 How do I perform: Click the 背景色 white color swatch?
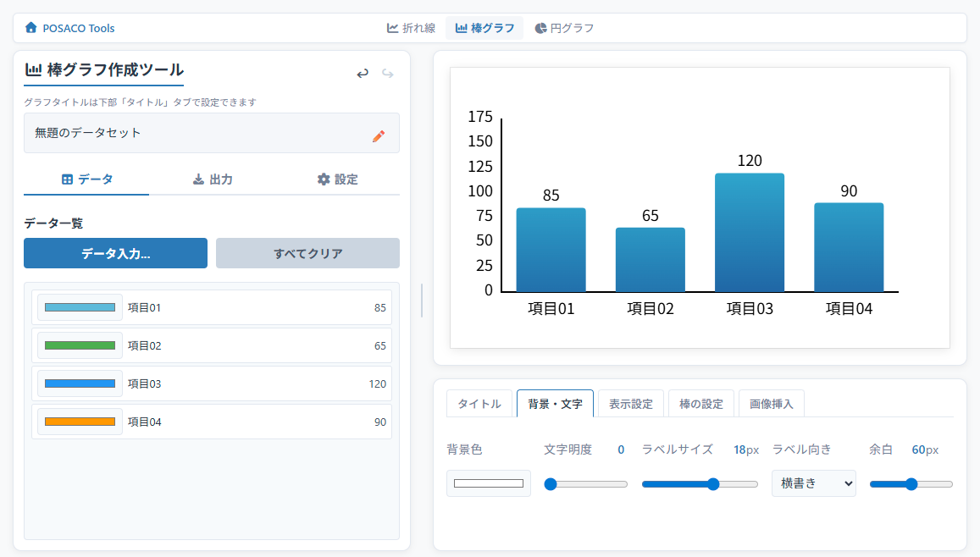(x=489, y=483)
